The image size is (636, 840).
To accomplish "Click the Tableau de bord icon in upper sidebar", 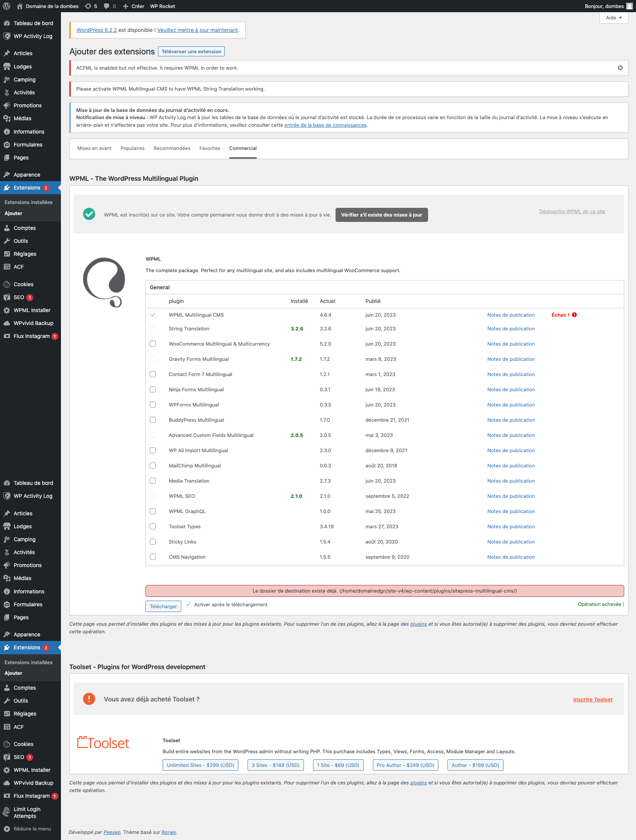I will [x=7, y=23].
